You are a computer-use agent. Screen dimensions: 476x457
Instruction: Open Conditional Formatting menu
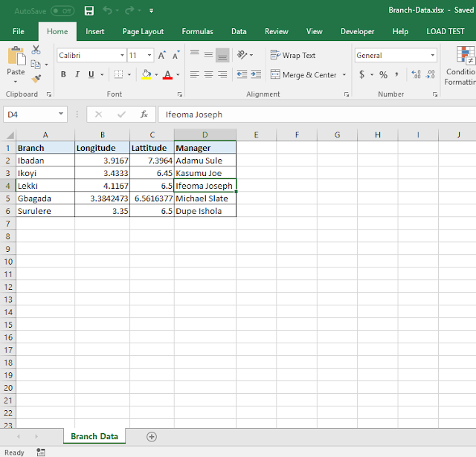pyautogui.click(x=460, y=65)
